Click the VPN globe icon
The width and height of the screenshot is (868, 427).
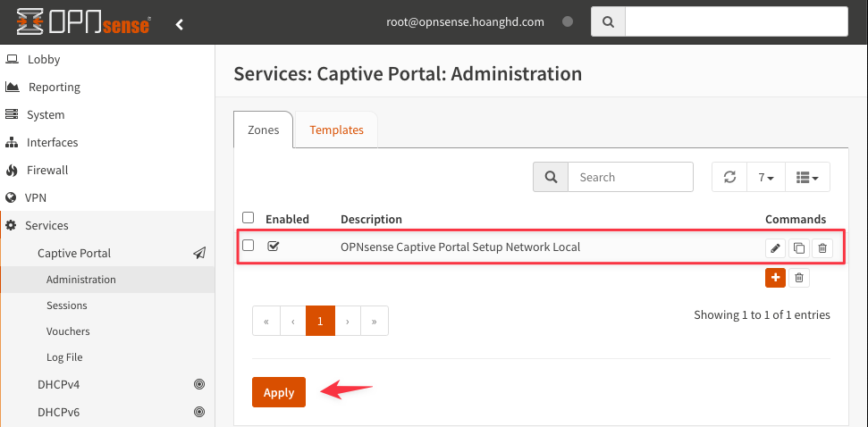point(11,197)
